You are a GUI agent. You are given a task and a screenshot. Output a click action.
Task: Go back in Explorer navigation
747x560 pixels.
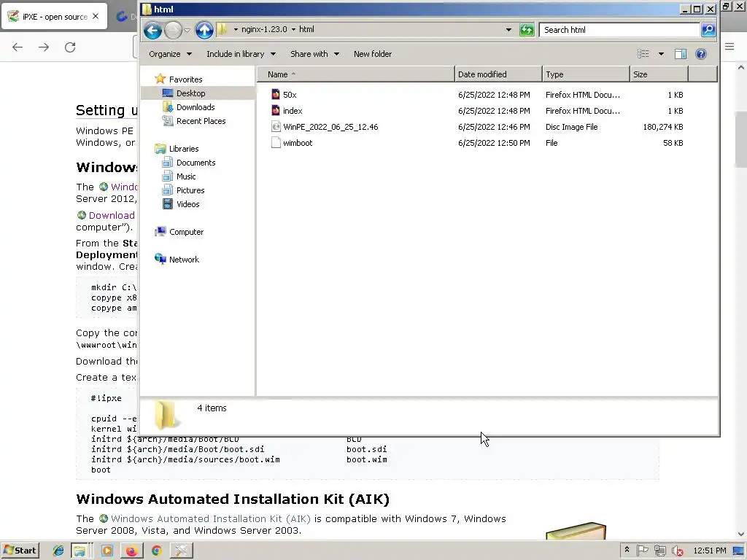pos(152,30)
